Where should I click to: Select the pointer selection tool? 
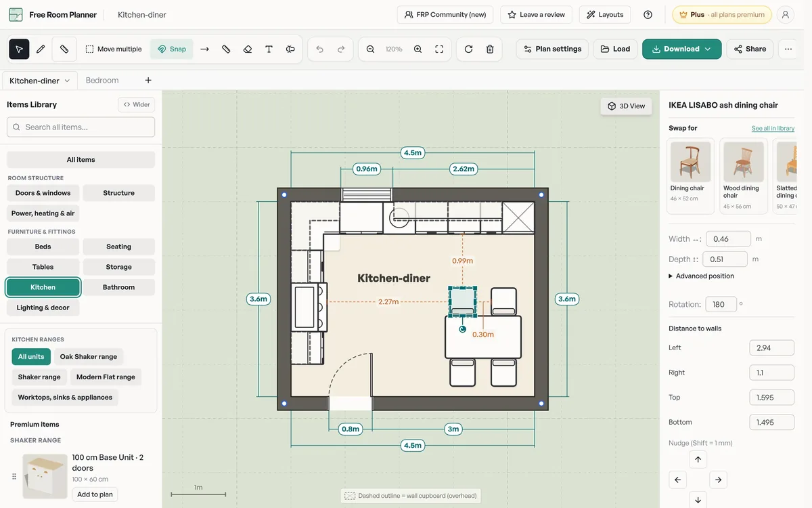19,49
